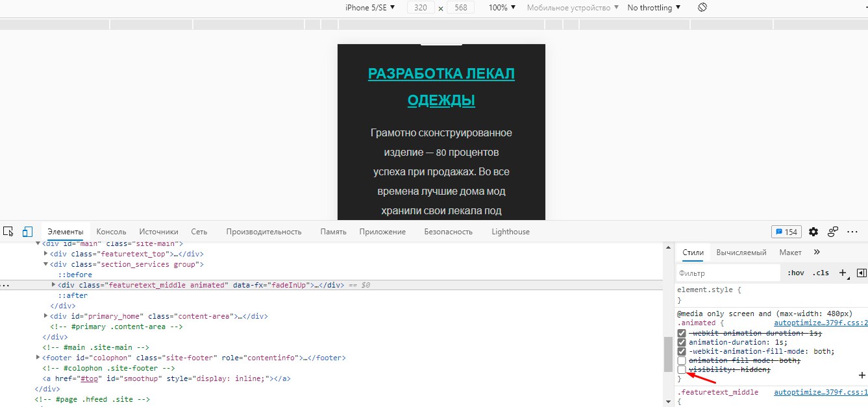868x407 pixels.
Task: Expand the featuretext_top div node
Action: point(45,254)
